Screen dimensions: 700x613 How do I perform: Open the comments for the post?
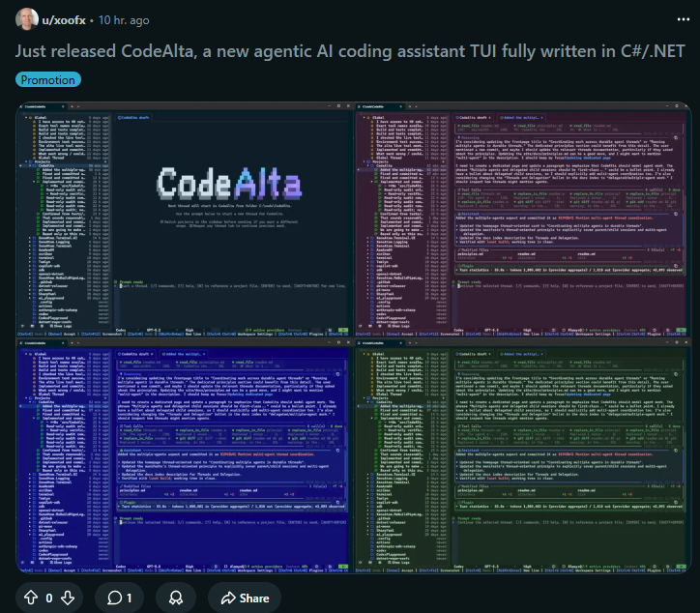119,598
